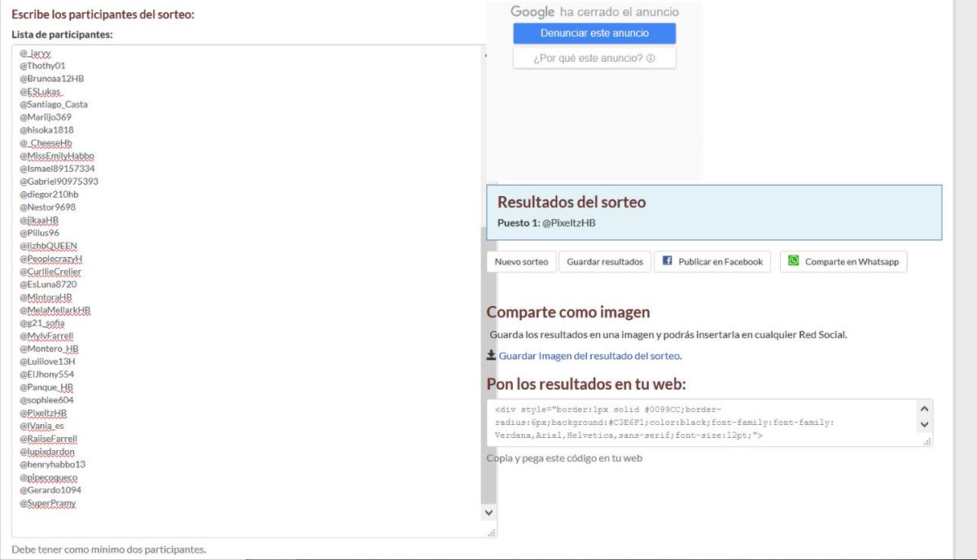Click the embed code box down arrow
The image size is (977, 560).
(924, 424)
